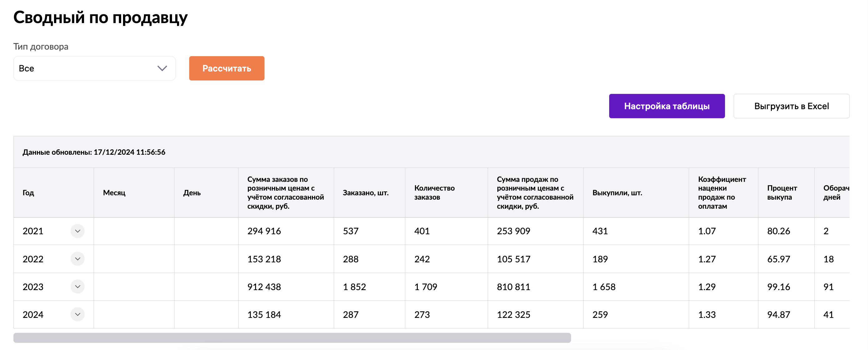The width and height of the screenshot is (868, 350).
Task: Select purchased count 431
Action: [600, 231]
